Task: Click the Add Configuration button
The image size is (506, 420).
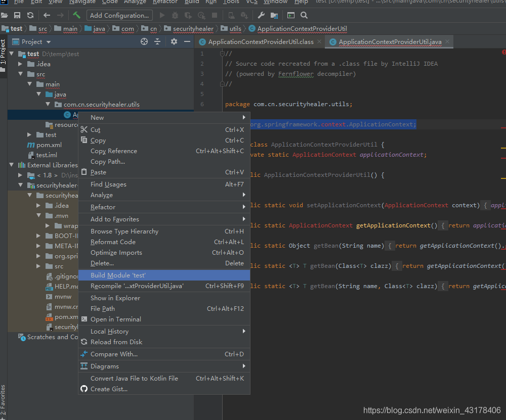Action: pos(119,15)
